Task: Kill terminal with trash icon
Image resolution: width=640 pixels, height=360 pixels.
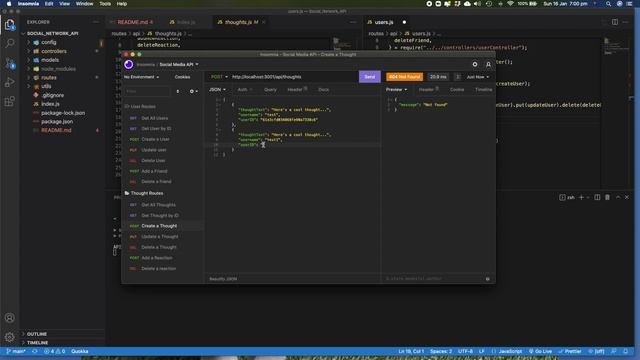Action: click(x=607, y=197)
